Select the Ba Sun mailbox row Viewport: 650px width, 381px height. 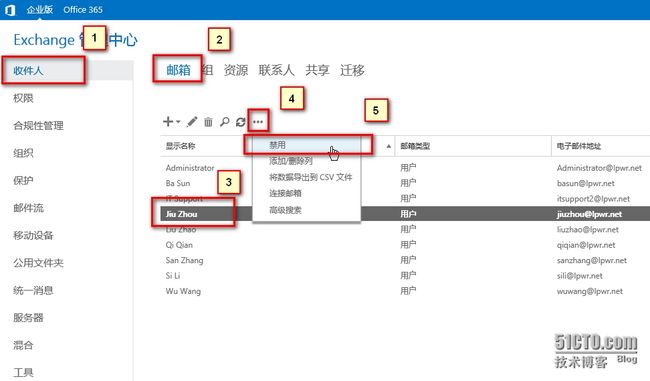[x=405, y=183]
